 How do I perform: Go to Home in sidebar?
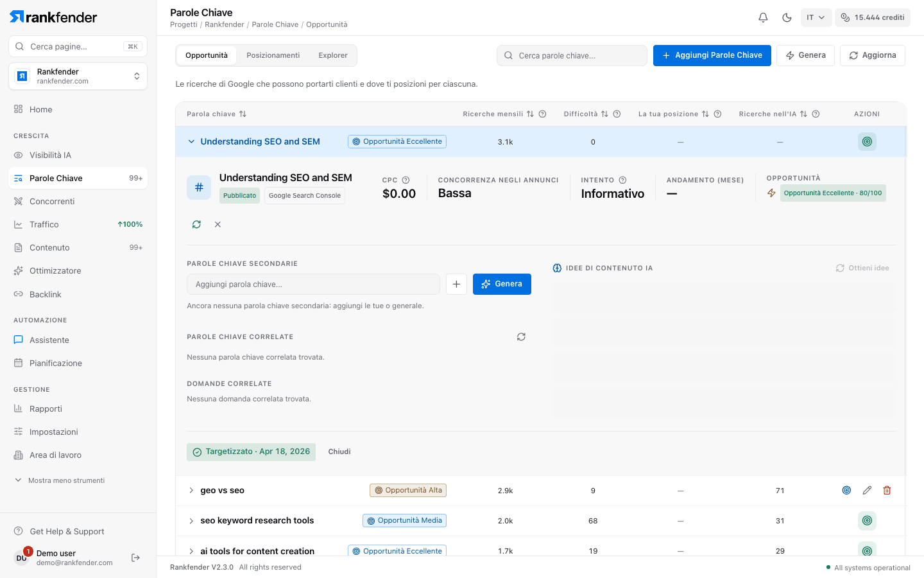(x=78, y=109)
